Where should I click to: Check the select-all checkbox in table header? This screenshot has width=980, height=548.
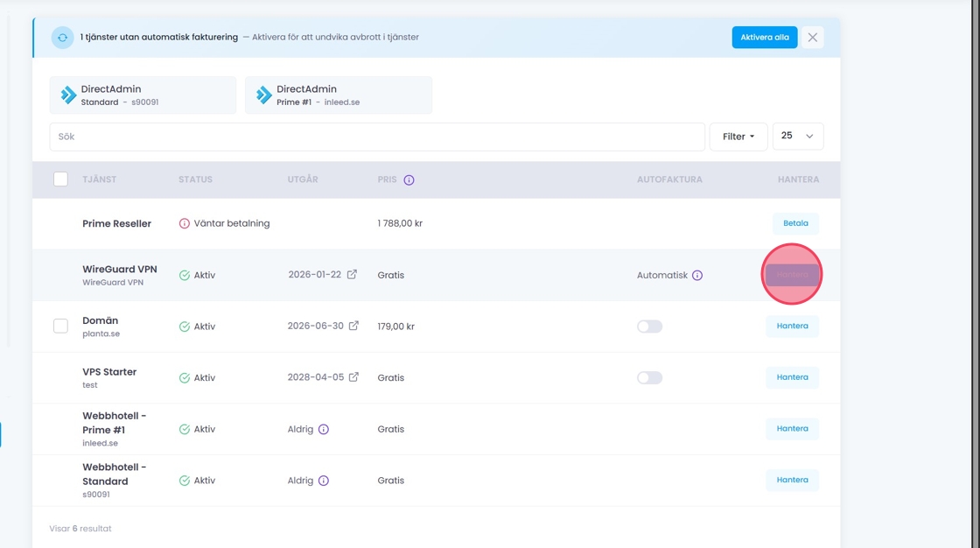[60, 179]
